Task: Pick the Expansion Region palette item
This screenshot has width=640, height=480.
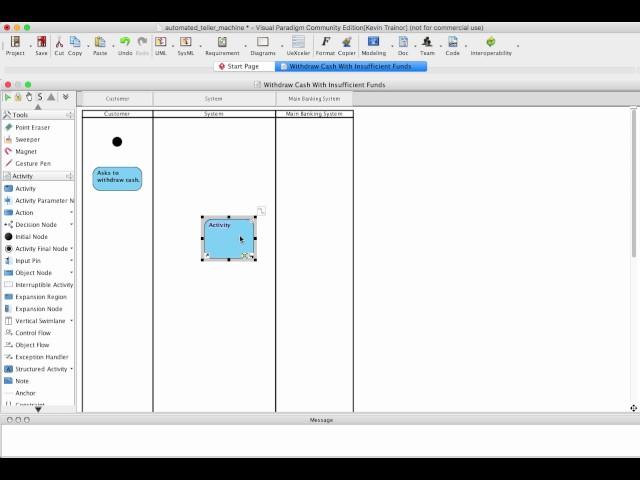Action: [41, 297]
